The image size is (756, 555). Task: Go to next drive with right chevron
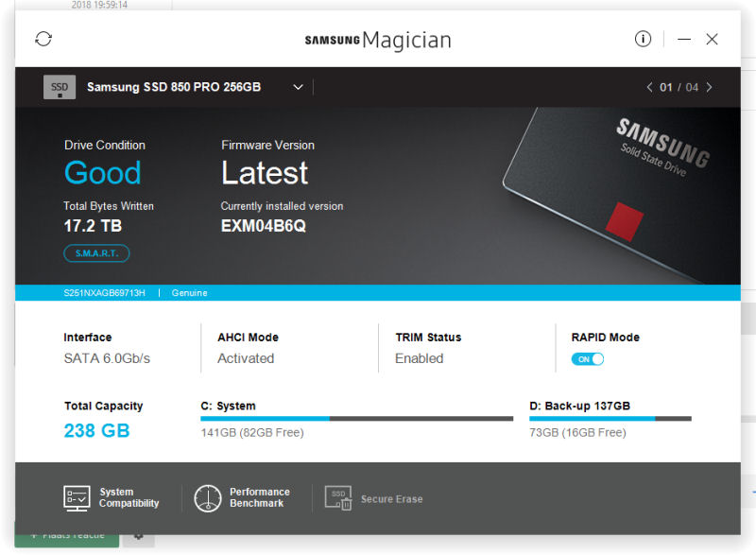(710, 87)
